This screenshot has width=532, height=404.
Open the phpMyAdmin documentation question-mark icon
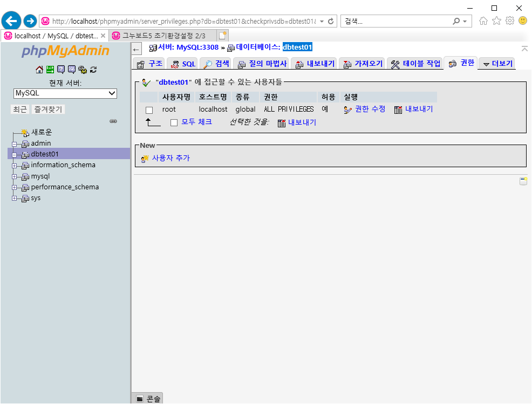click(61, 70)
